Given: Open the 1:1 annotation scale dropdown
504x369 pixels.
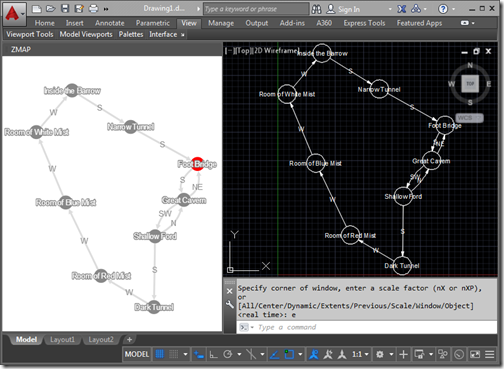Looking at the screenshot, I should [360, 354].
